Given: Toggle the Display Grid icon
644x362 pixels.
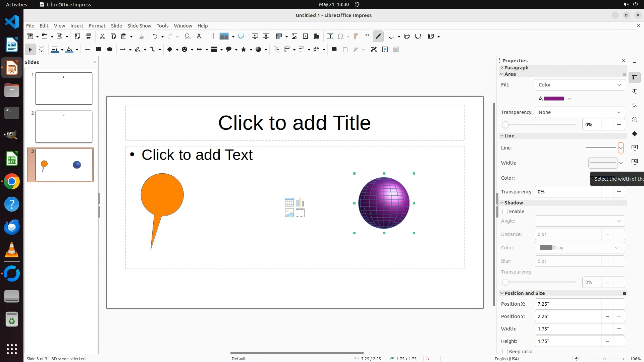Looking at the screenshot, I should pyautogui.click(x=212, y=36).
